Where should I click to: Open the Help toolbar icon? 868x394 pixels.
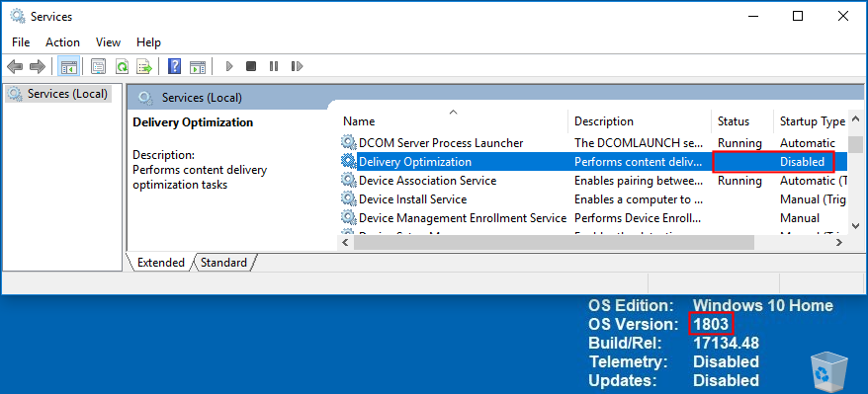pos(174,67)
